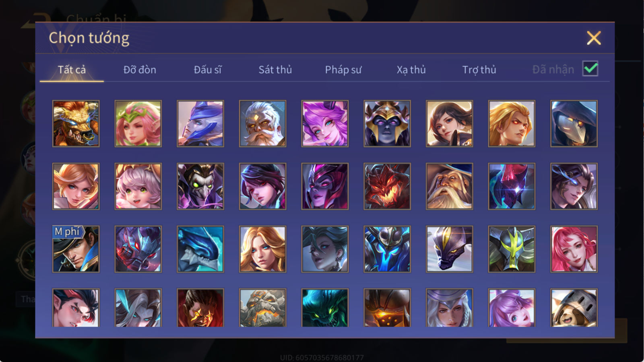Pick the blue shark-like hero portrait
Viewport: 644px width, 362px height.
[200, 249]
